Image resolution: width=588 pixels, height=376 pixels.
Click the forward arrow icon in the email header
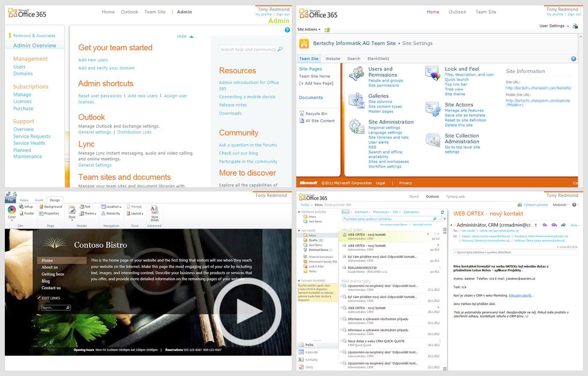(563, 225)
